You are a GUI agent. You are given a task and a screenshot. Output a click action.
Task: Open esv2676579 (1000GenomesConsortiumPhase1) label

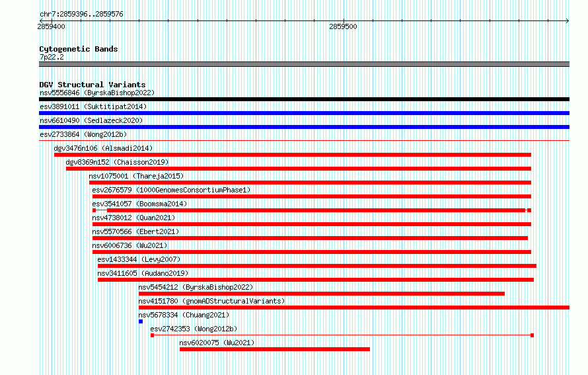coord(171,190)
